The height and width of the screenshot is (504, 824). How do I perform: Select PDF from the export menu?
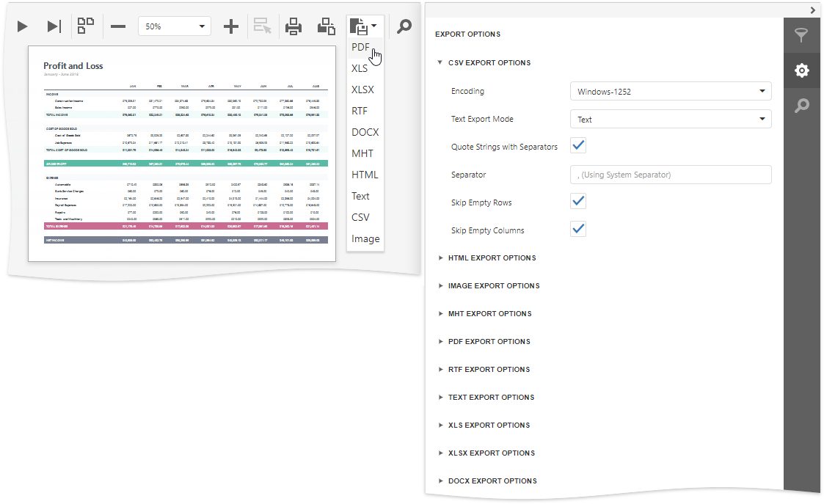click(x=360, y=48)
